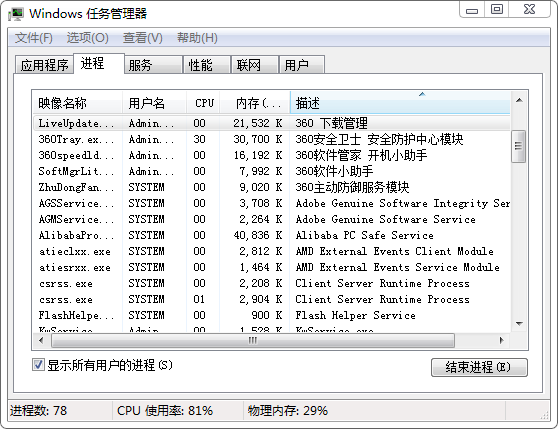Select the 进程 tab
558x429 pixels.
[99, 63]
